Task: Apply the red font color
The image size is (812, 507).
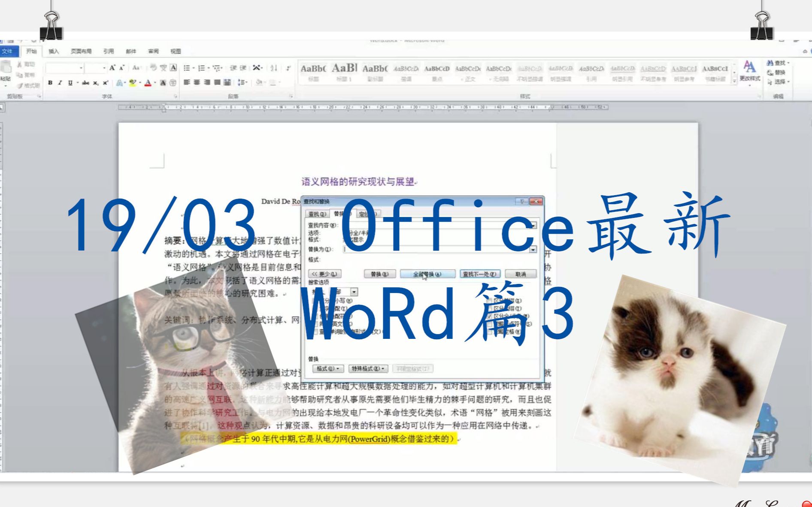Action: (x=148, y=82)
